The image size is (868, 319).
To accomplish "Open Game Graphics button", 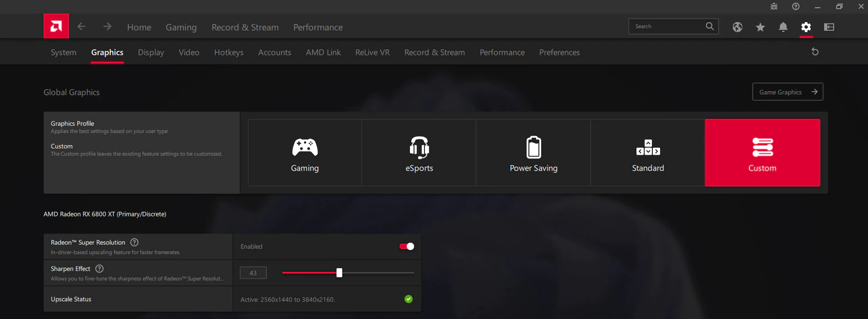I will (788, 92).
